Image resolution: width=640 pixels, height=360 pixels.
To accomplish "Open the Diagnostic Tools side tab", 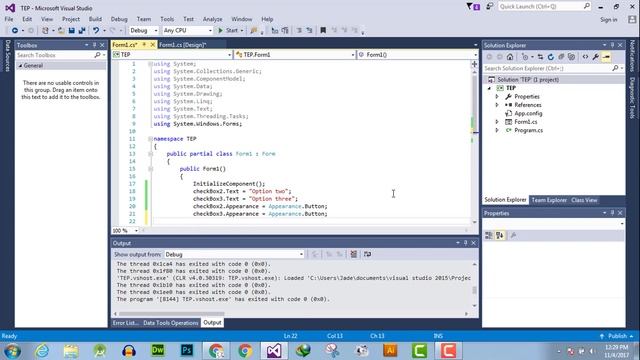I will click(632, 98).
